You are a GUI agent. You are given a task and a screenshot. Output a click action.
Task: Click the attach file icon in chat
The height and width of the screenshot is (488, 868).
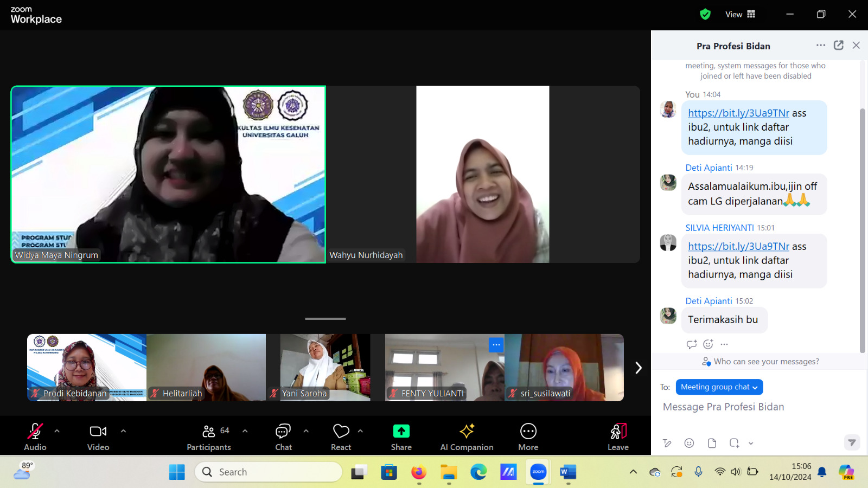pos(712,443)
